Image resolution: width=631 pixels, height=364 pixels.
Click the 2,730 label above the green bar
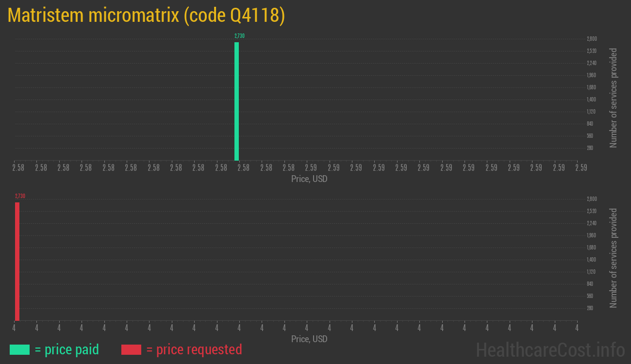[x=238, y=35]
